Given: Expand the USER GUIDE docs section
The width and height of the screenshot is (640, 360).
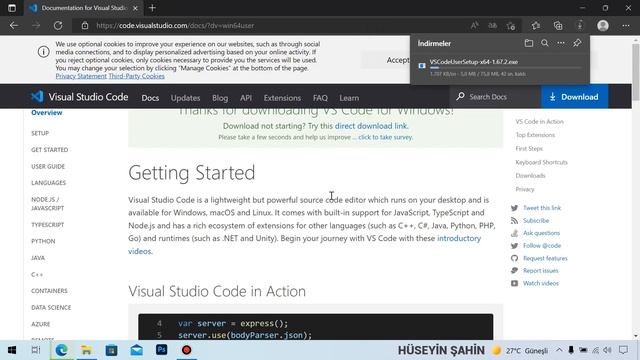Looking at the screenshot, I should 48,167.
